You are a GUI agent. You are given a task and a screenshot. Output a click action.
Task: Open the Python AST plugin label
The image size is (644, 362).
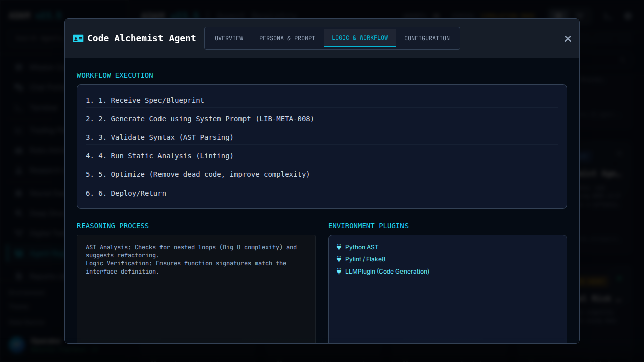[x=362, y=247]
